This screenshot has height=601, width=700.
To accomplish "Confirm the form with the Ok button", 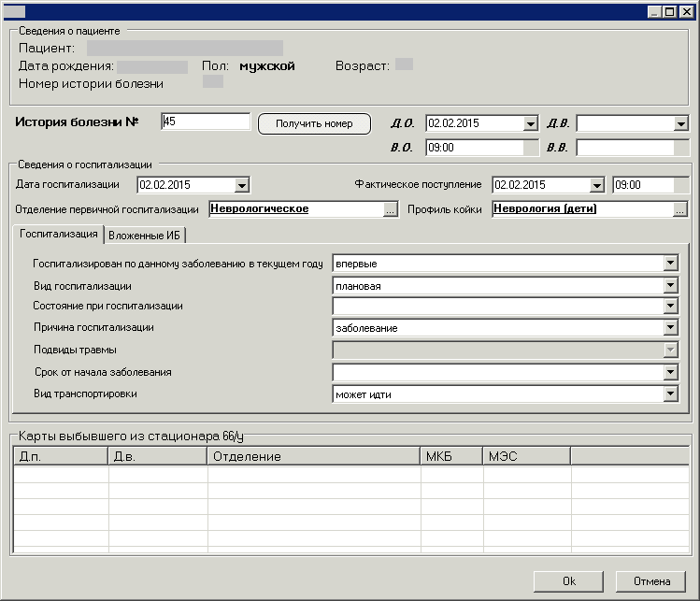I will point(568,581).
